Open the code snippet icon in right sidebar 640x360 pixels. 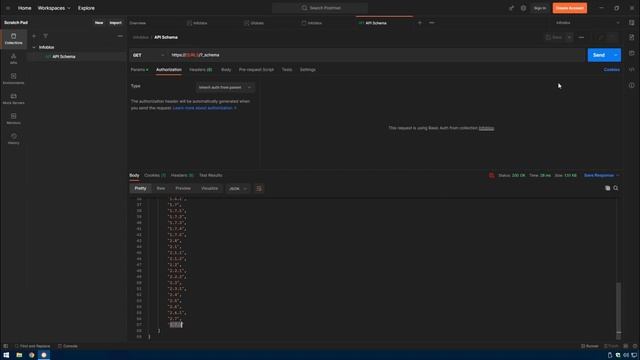tap(631, 69)
